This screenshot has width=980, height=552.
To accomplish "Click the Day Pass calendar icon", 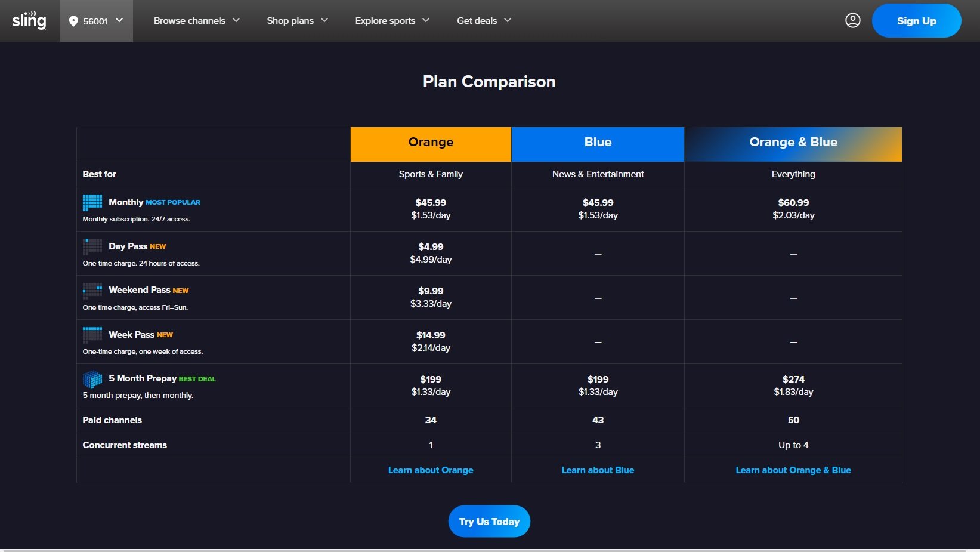I will click(92, 246).
